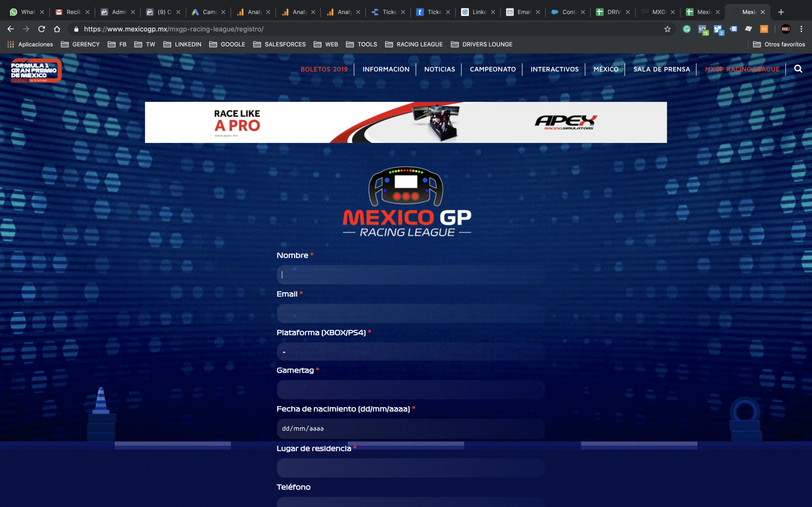Open the Aplicaciones apps grid shortcut

pos(30,44)
